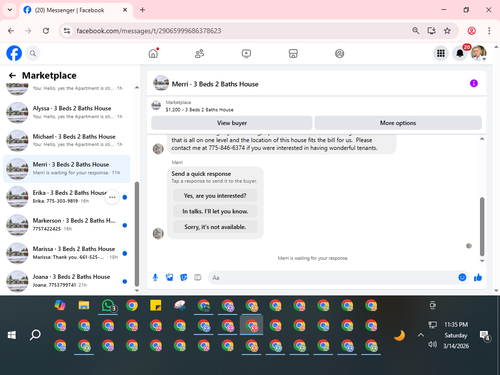The width and height of the screenshot is (500, 375).
Task: Open the Chrome profile icon
Action: (x=471, y=31)
